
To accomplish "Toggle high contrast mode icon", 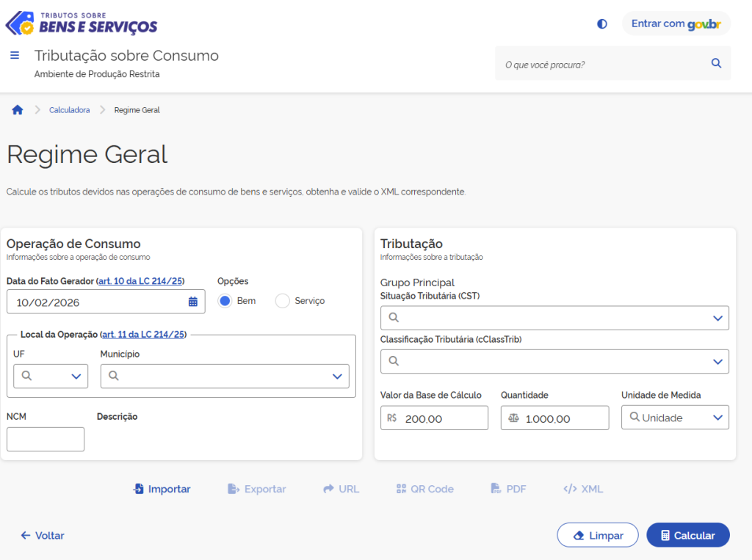I will pos(602,23).
